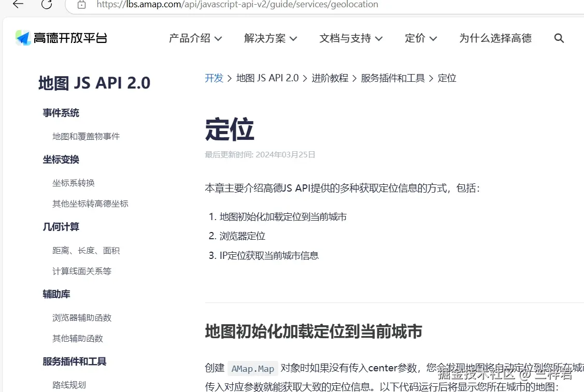Viewport: 584px width, 392px height.
Task: Open 地图和覆盖物事件 in the sidebar
Action: 86,136
